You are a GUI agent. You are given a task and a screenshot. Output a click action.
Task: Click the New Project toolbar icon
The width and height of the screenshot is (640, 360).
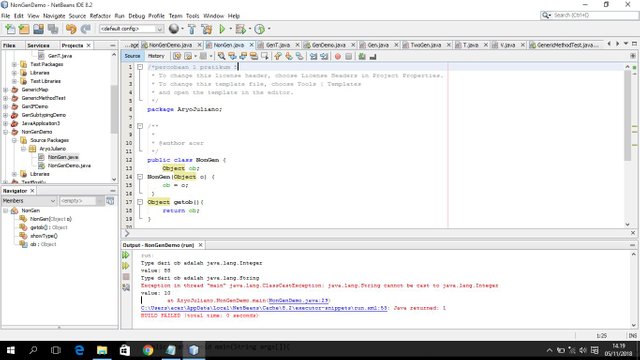[24, 29]
